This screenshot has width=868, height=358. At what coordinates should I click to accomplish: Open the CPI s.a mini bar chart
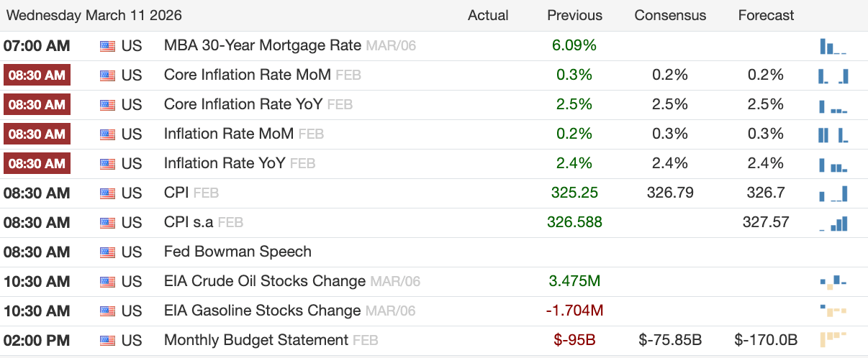pos(833,224)
